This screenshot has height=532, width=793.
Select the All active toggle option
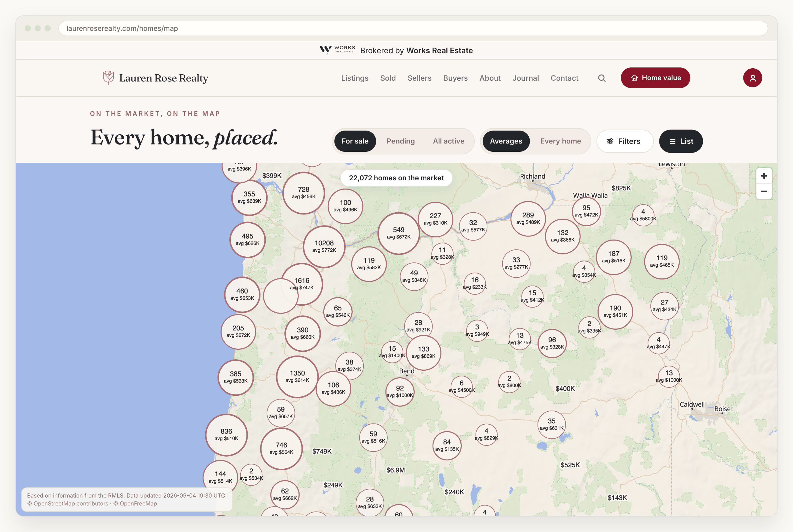point(448,141)
